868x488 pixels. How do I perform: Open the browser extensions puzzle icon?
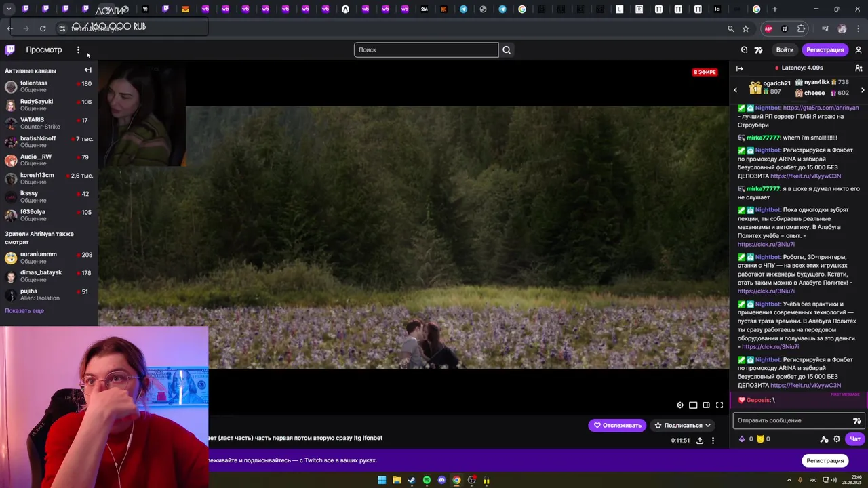tap(801, 28)
